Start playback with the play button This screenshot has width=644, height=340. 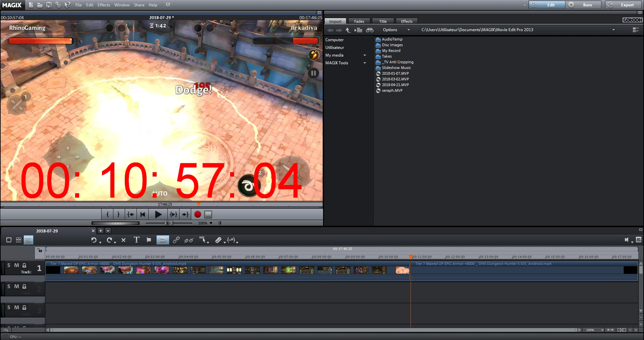(x=158, y=214)
